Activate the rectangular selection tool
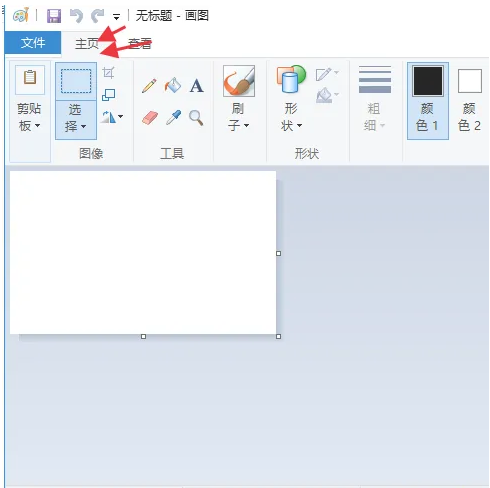The height and width of the screenshot is (488, 490). coord(76,81)
